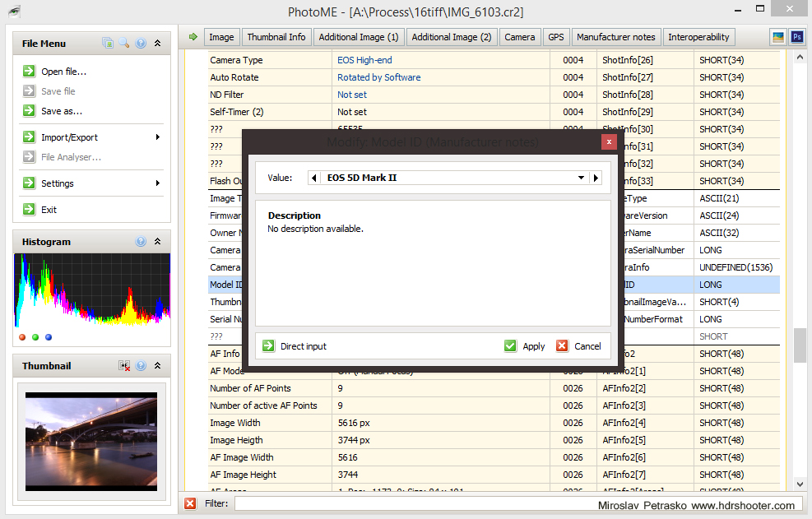This screenshot has width=812, height=519.
Task: Cancel the Model ID modification
Action: pyautogui.click(x=578, y=346)
